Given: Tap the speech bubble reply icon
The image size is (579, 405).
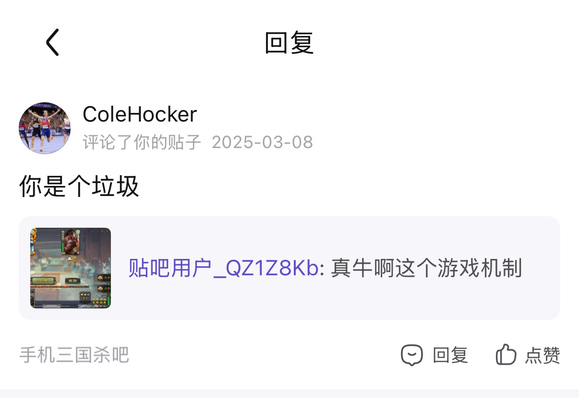Looking at the screenshot, I should click(412, 355).
